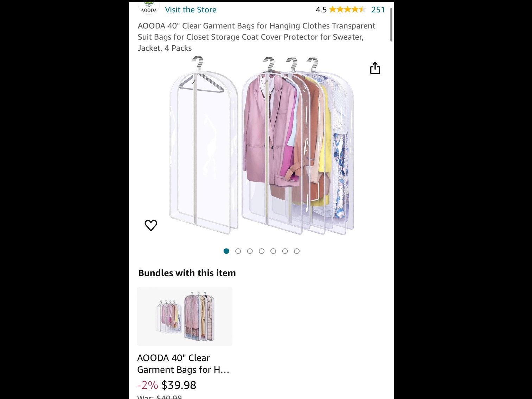
Task: Select the first image carousel dot
Action: pos(226,251)
